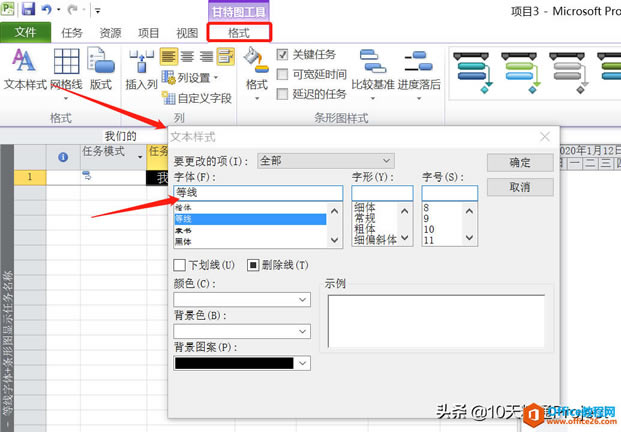Close the 文本样式 dialog with X
621x432 pixels.
tap(545, 137)
